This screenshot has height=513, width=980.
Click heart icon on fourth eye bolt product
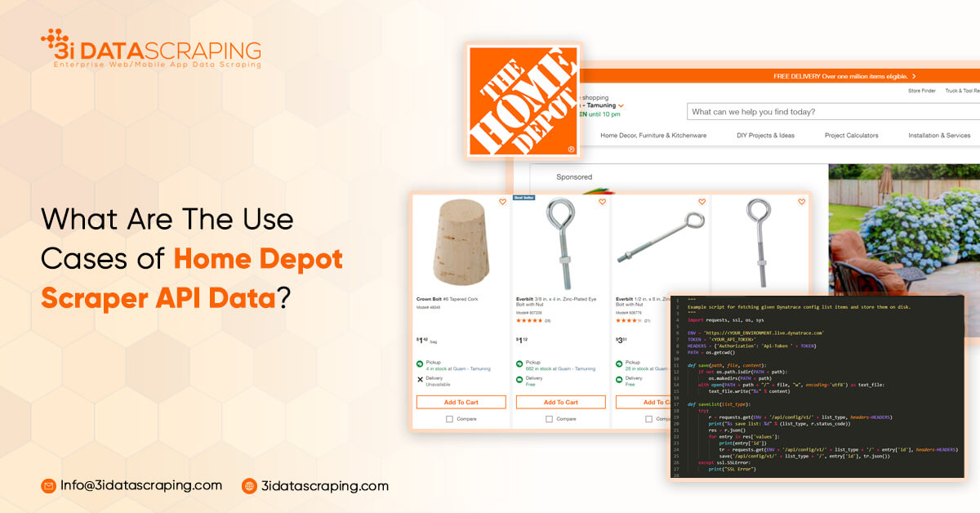coord(802,202)
